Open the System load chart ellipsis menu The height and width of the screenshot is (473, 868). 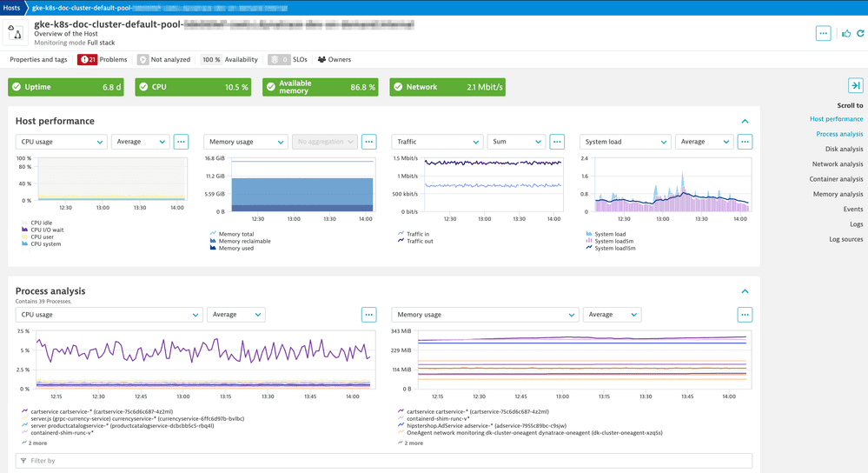click(745, 142)
